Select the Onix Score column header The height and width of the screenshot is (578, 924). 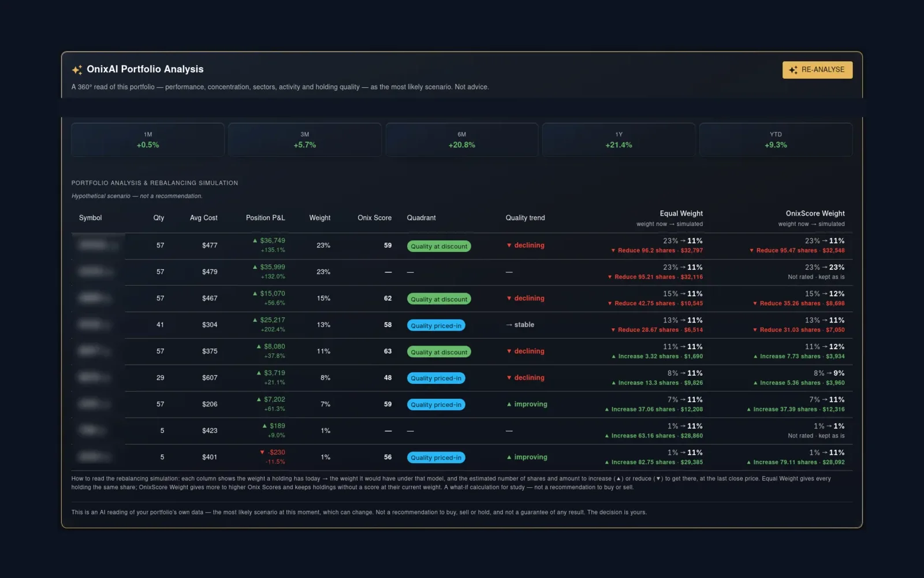coord(374,218)
